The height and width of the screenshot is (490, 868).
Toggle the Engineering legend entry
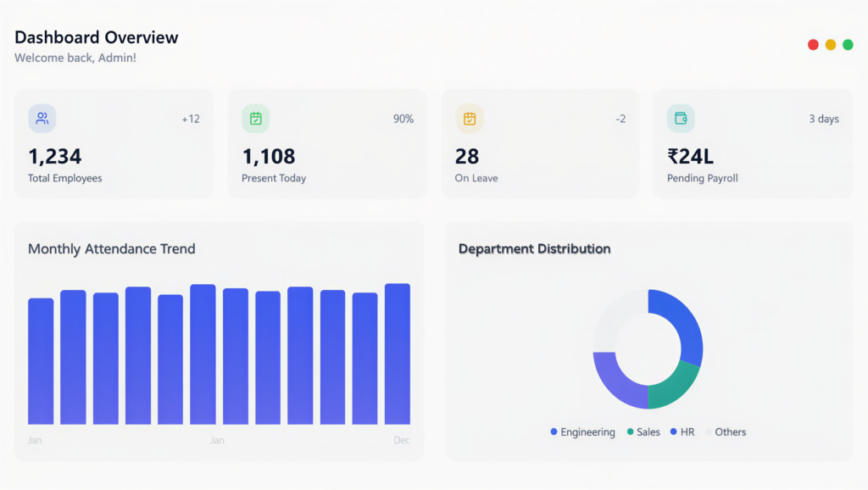(x=582, y=432)
